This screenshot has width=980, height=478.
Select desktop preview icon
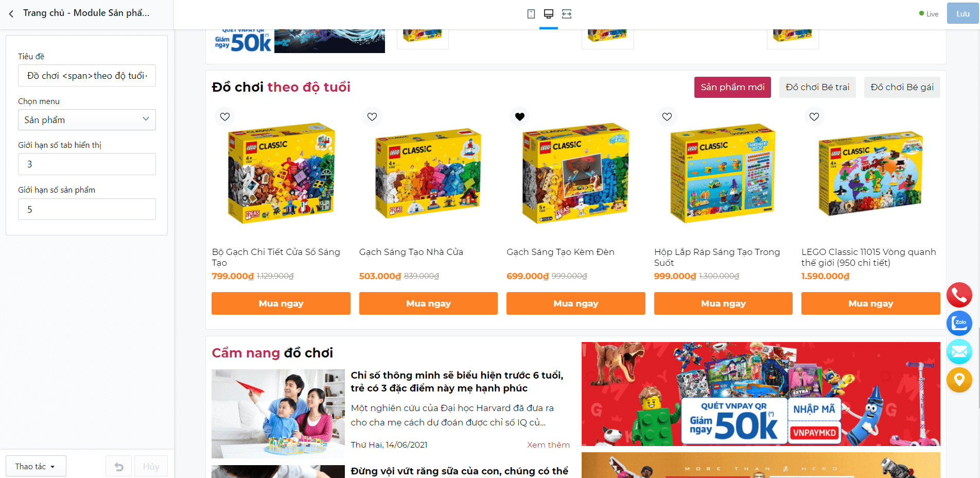coord(549,14)
